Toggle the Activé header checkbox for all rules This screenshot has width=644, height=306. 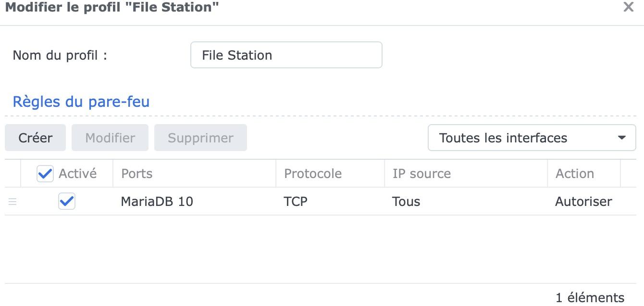[x=45, y=174]
